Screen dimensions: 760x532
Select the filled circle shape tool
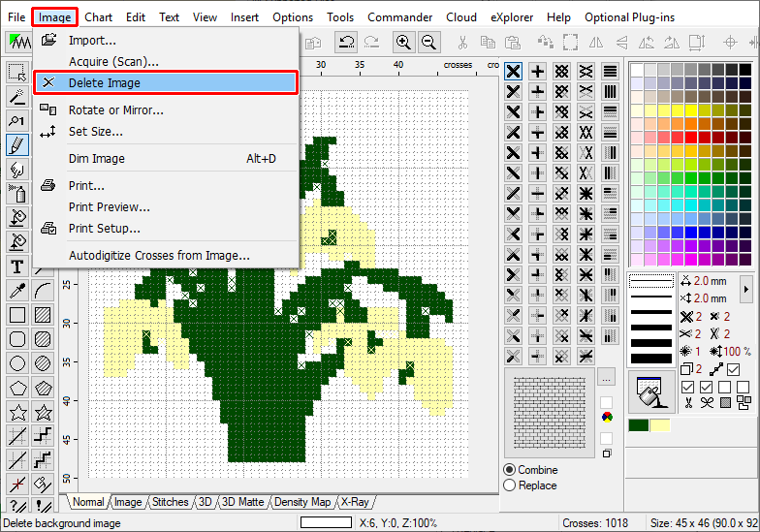pos(43,363)
